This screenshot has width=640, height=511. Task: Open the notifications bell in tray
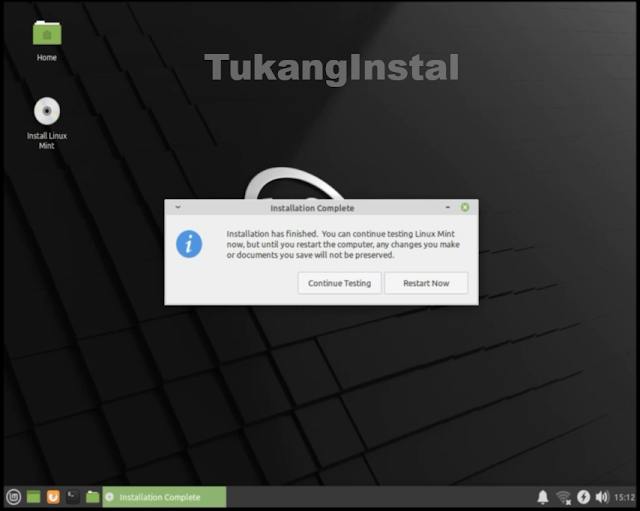point(542,497)
